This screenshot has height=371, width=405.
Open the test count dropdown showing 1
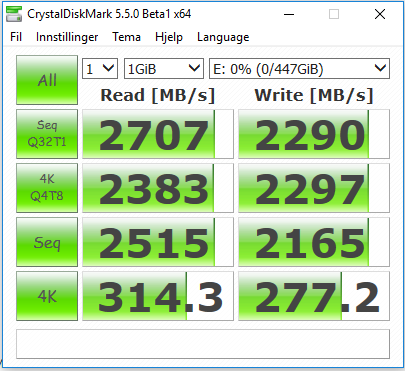click(x=100, y=69)
